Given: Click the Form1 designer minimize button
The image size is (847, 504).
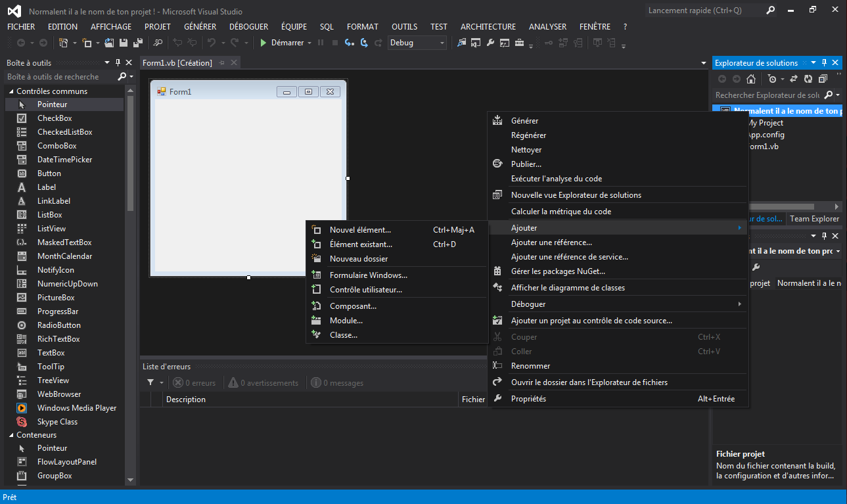Looking at the screenshot, I should [286, 92].
